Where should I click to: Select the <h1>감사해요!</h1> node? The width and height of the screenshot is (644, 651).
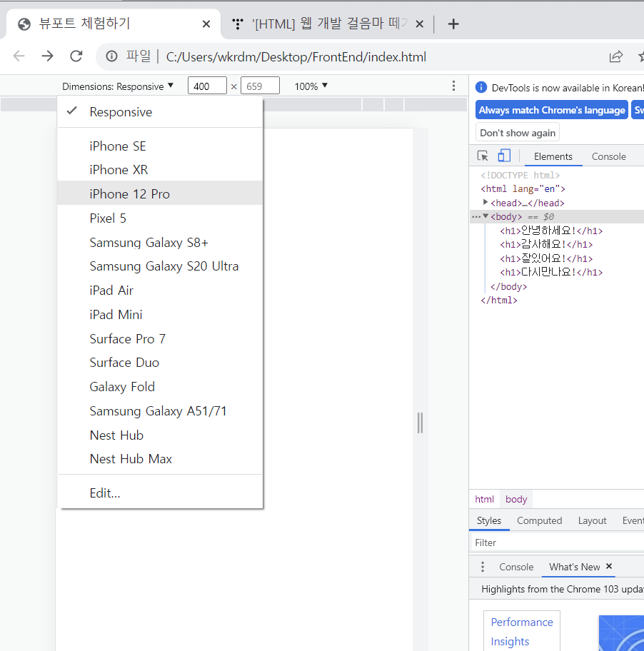pyautogui.click(x=546, y=245)
